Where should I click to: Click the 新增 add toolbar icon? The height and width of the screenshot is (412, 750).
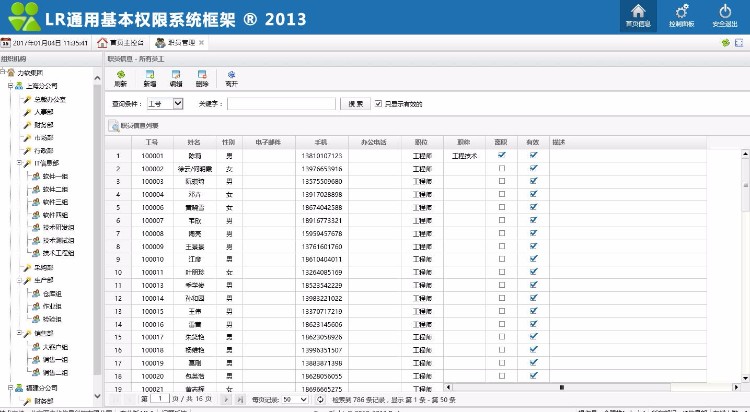coord(150,75)
